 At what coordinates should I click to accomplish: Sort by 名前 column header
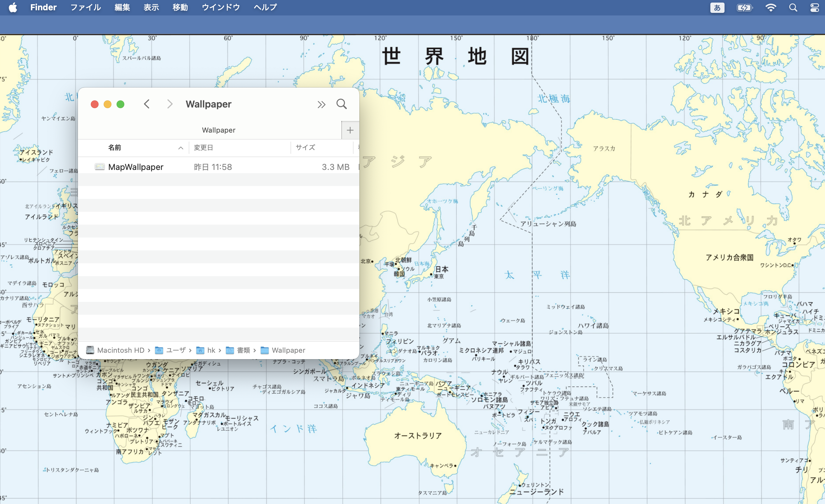[x=115, y=148]
